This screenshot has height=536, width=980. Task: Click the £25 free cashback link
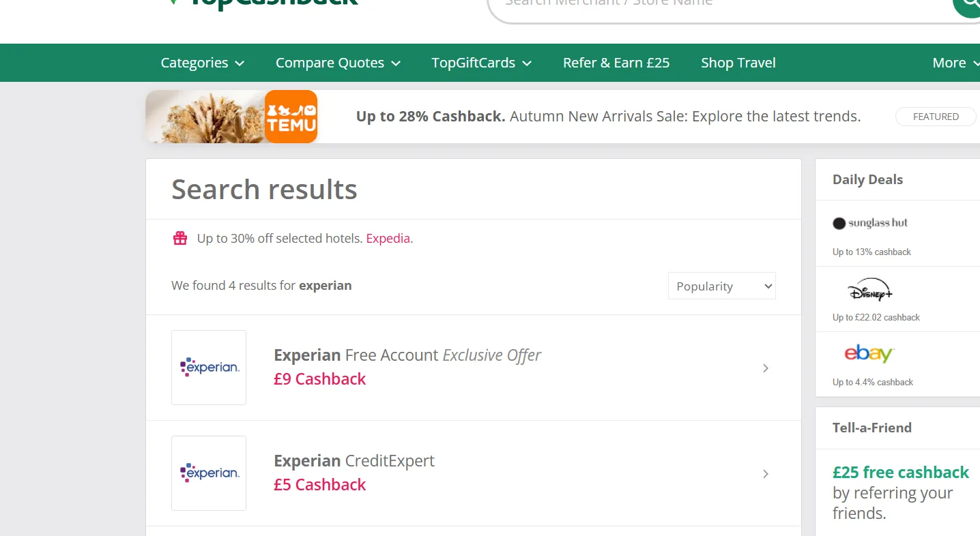[x=901, y=473]
